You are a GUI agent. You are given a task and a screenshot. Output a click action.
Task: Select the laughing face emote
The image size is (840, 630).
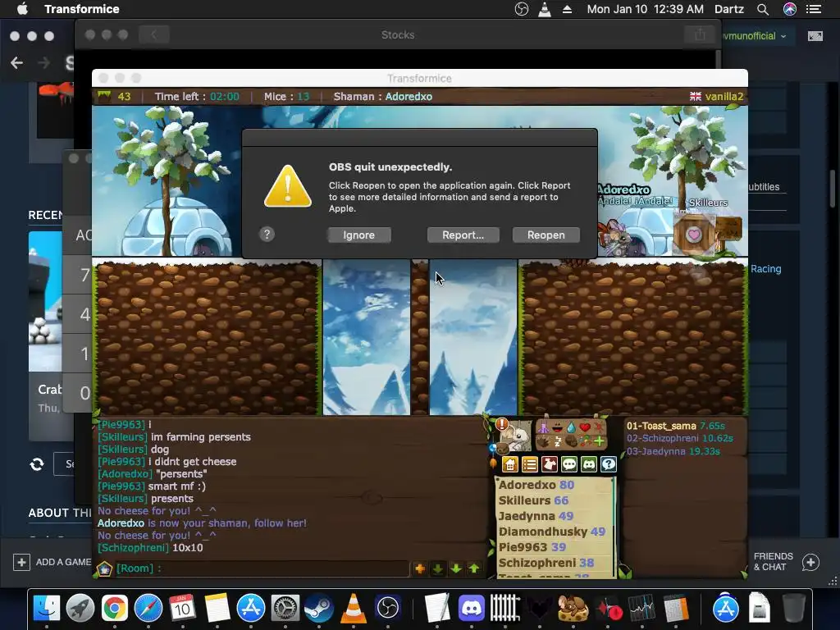(557, 427)
